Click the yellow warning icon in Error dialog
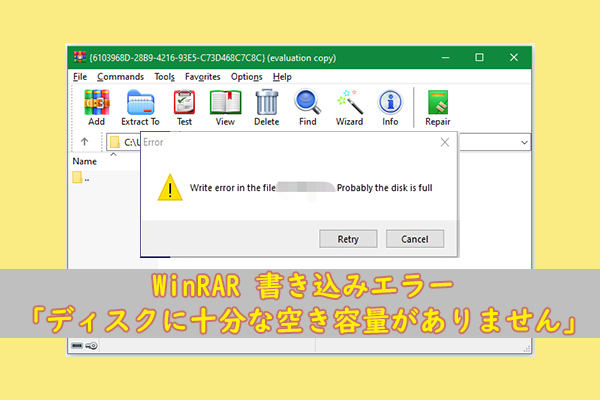Image resolution: width=600 pixels, height=400 pixels. pyautogui.click(x=170, y=187)
